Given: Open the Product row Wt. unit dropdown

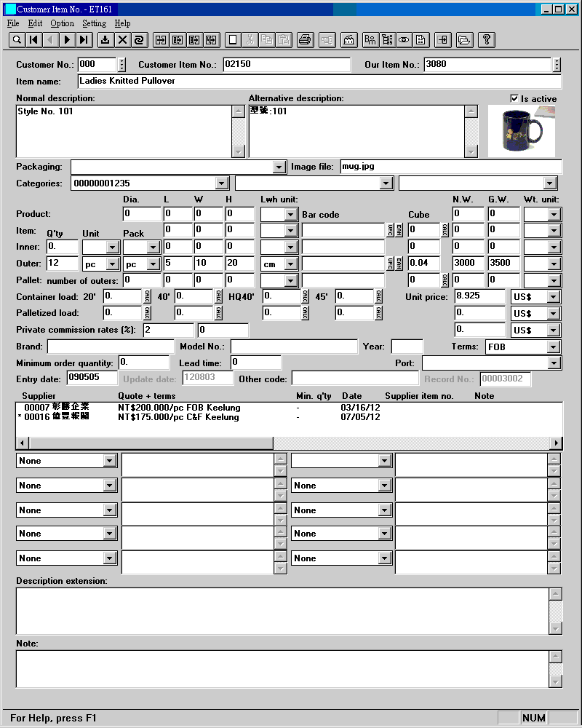Looking at the screenshot, I should [554, 214].
